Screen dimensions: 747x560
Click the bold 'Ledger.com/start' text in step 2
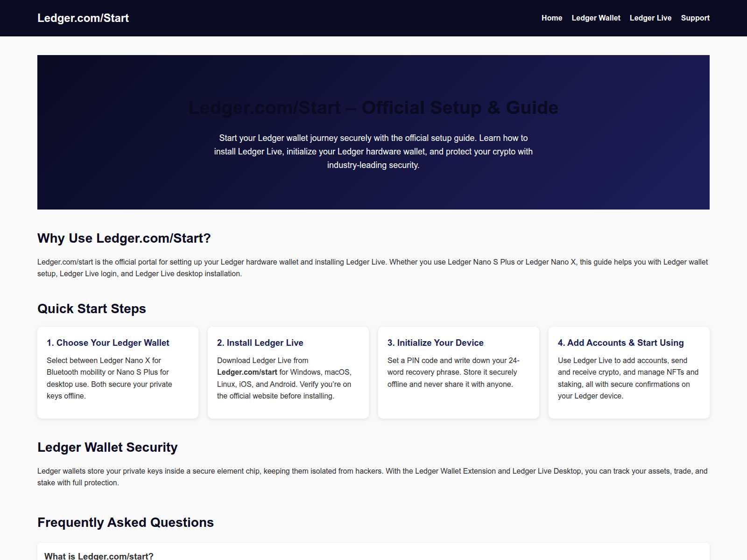pos(247,372)
